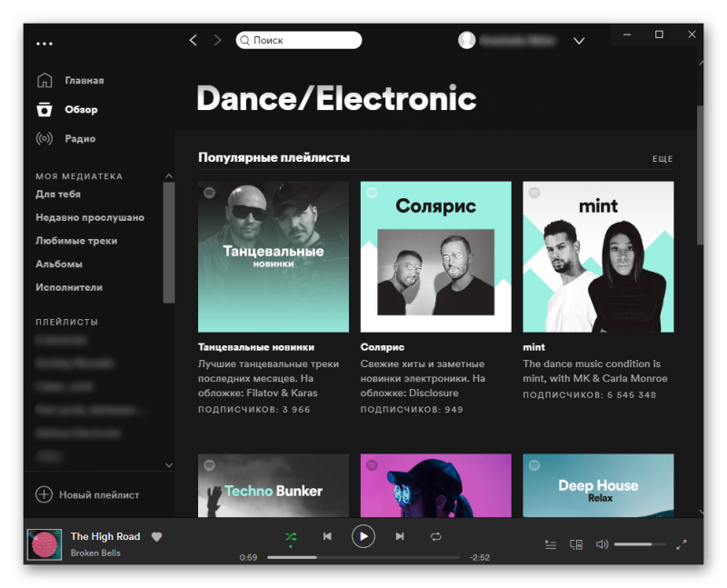
Task: Open the play queue icon
Action: pyautogui.click(x=551, y=544)
